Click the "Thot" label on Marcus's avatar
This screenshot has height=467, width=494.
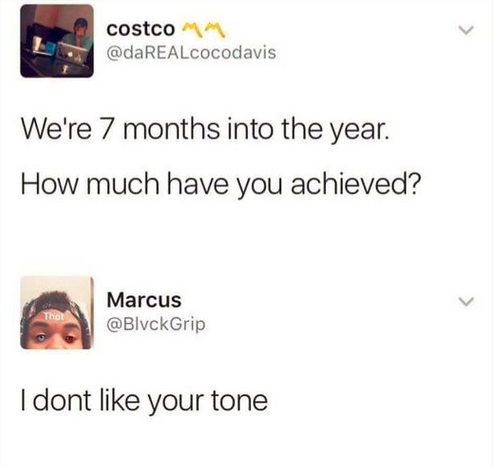[x=54, y=316]
